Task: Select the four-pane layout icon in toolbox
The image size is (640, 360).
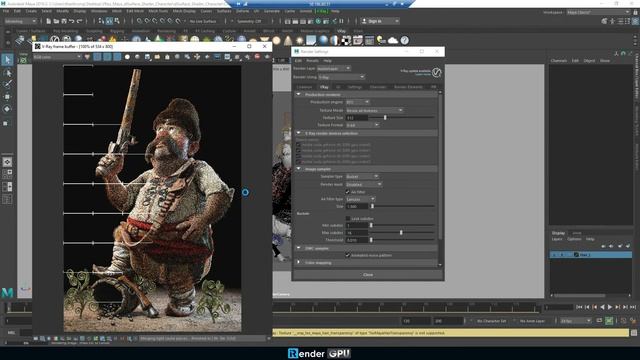Action: (7, 174)
